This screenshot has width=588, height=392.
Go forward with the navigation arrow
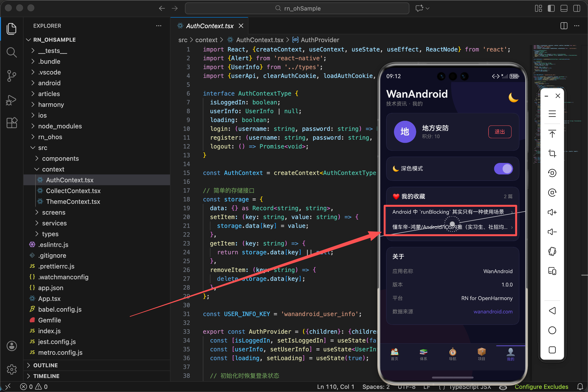tap(175, 9)
